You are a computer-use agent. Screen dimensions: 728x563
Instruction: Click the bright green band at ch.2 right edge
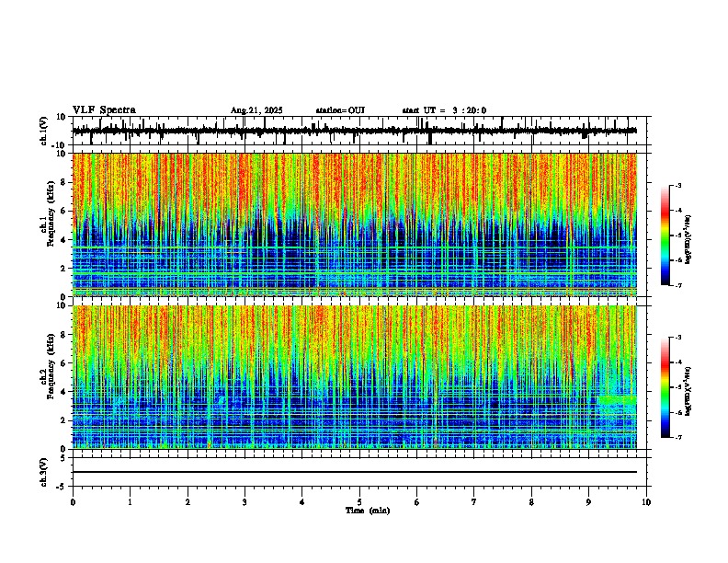tap(617, 400)
